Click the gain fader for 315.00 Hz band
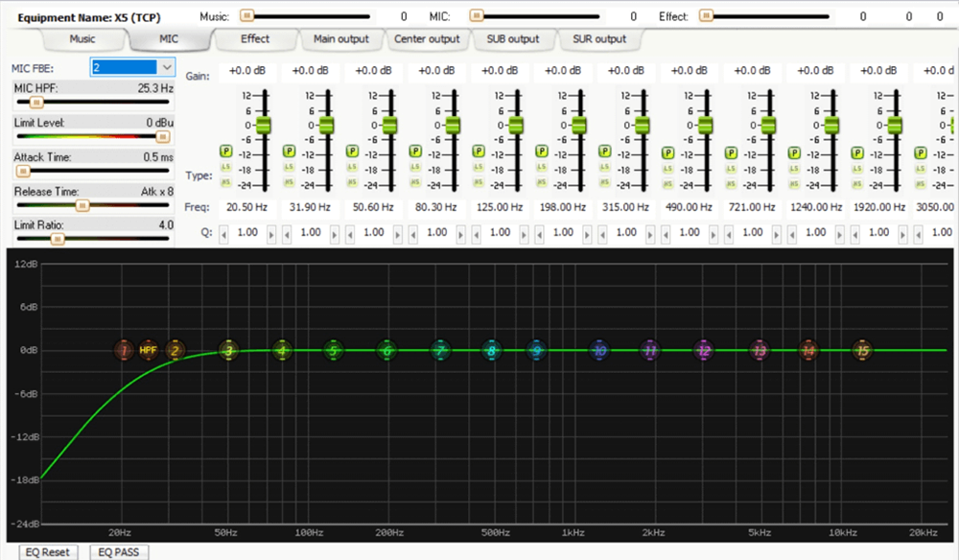 coord(642,126)
